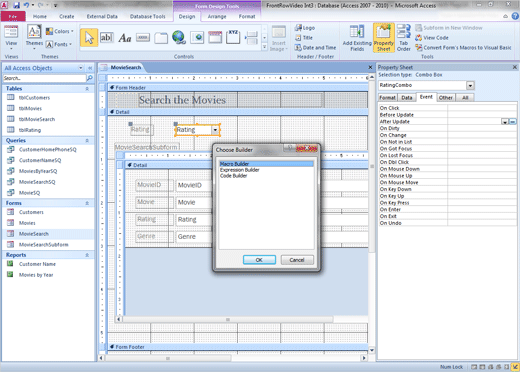Open the Tab Order tool
The width and height of the screenshot is (520, 372).
(x=404, y=38)
